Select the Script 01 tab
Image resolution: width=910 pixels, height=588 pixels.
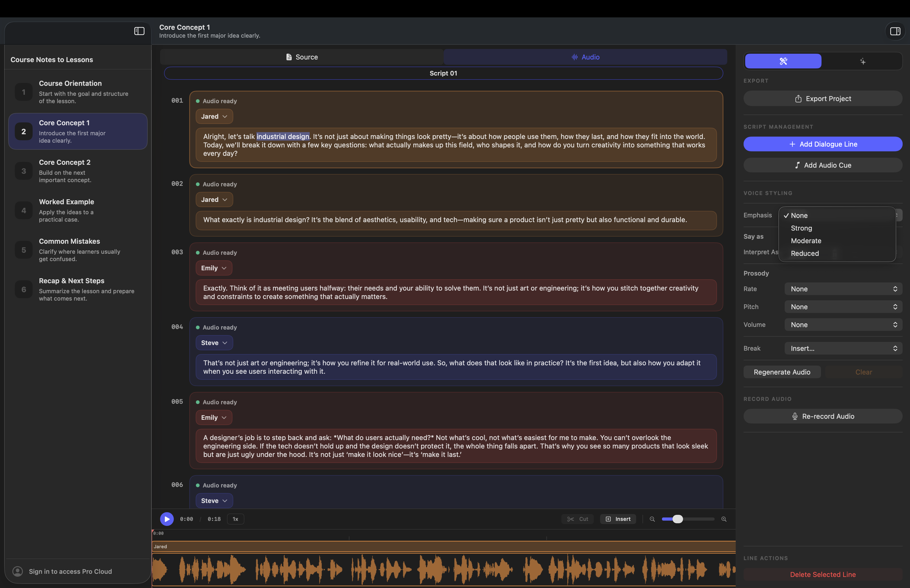pyautogui.click(x=443, y=73)
